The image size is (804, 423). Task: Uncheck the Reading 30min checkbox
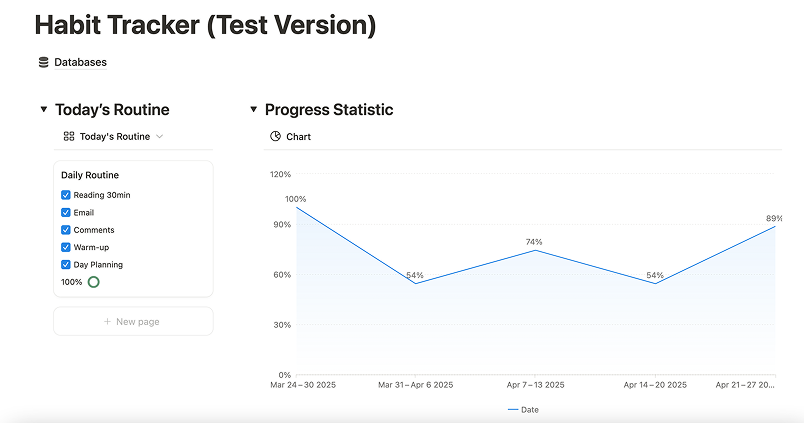point(66,195)
